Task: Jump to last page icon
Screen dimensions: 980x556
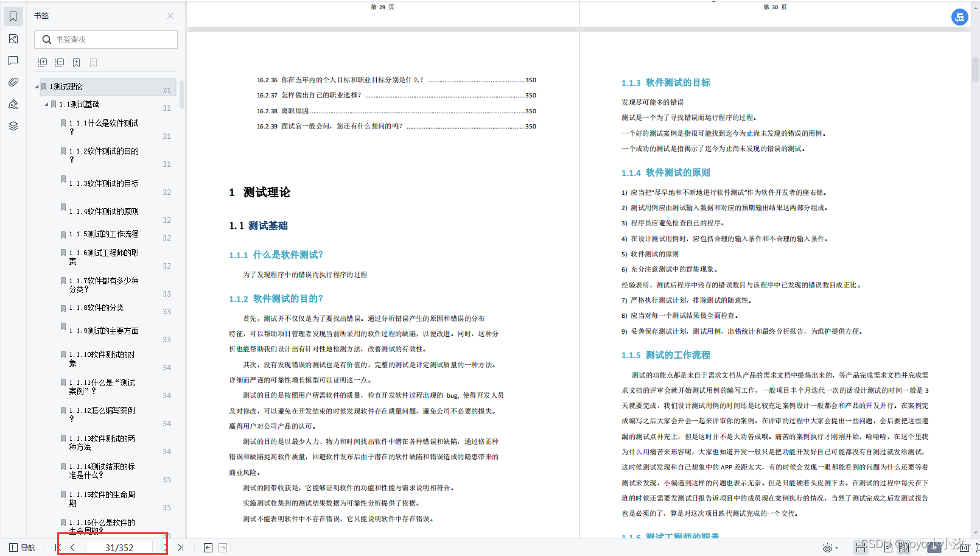Action: pos(181,547)
